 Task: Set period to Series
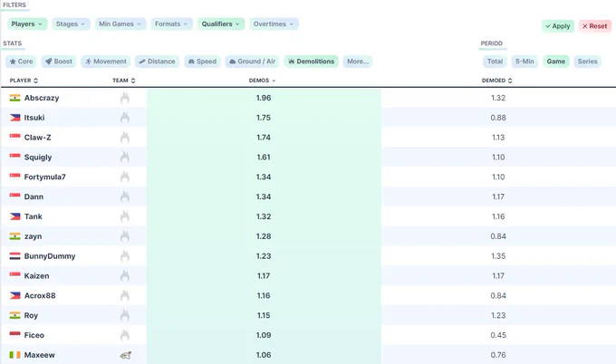click(x=587, y=62)
